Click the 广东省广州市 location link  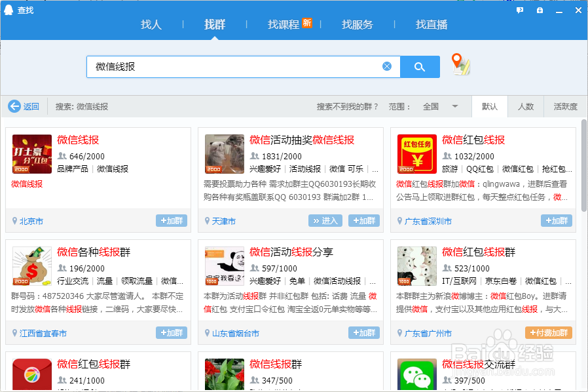(x=428, y=333)
